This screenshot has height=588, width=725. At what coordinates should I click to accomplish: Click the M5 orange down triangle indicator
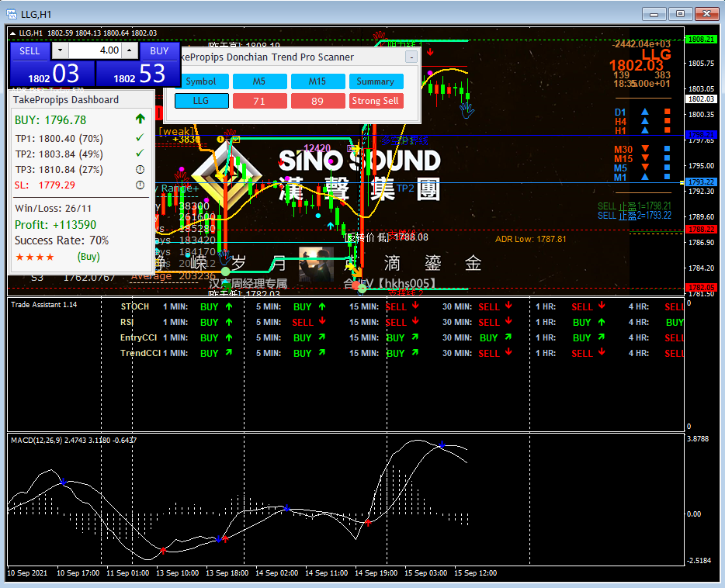(645, 168)
